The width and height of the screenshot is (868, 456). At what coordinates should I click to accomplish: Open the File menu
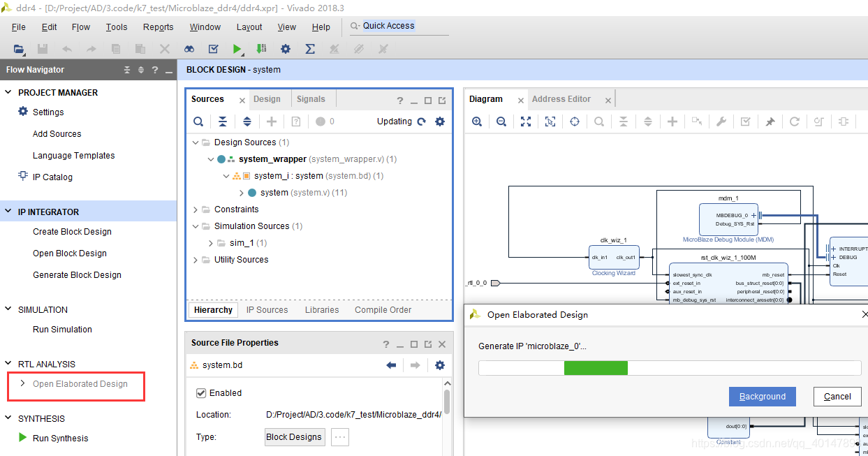pos(19,27)
